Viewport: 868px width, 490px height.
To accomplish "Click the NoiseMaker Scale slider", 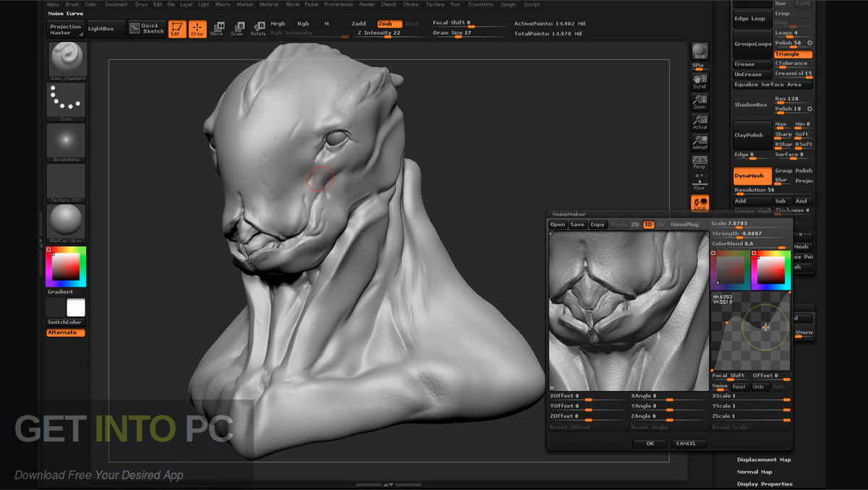I will 751,224.
